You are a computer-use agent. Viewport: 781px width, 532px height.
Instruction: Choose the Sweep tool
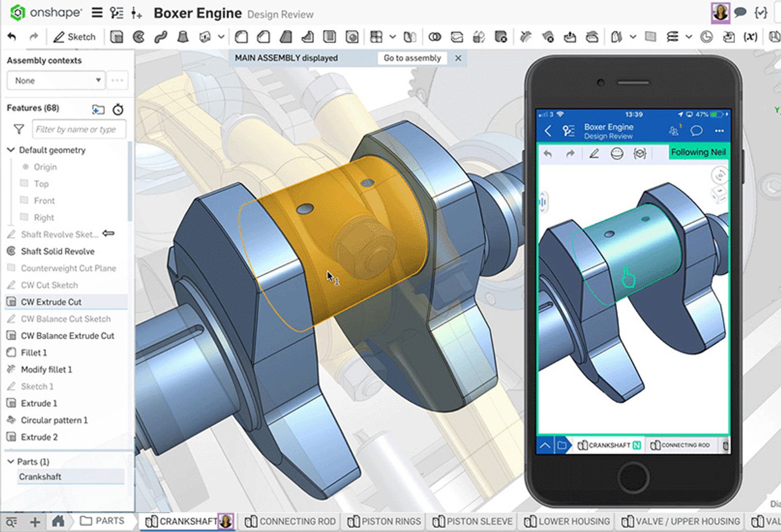click(x=161, y=37)
